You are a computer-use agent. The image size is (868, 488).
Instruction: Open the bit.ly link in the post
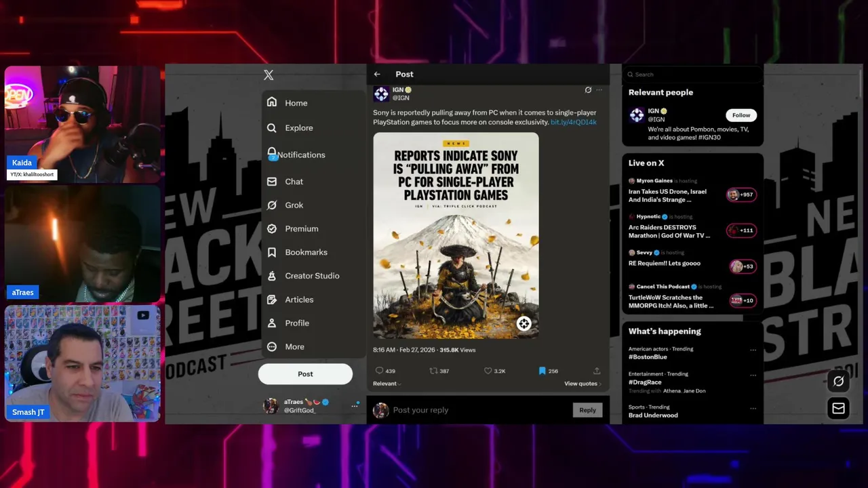[x=574, y=122]
